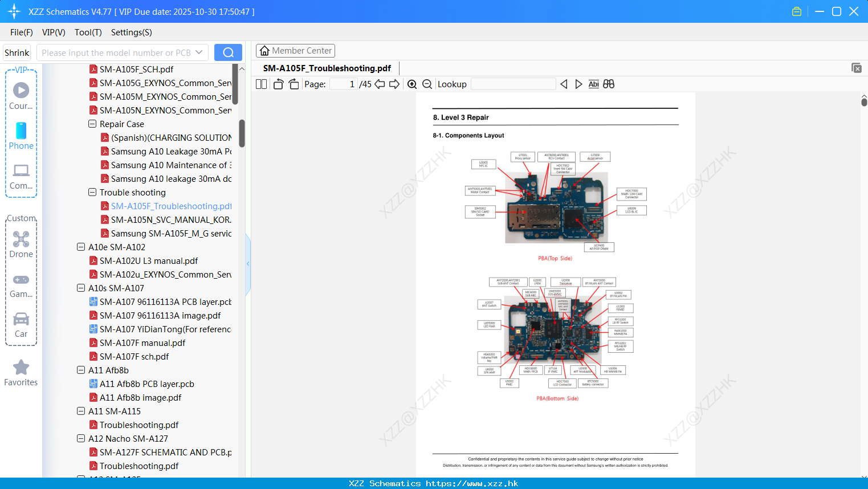Image resolution: width=868 pixels, height=489 pixels.
Task: Open the Tool(T) menu
Action: click(x=88, y=32)
